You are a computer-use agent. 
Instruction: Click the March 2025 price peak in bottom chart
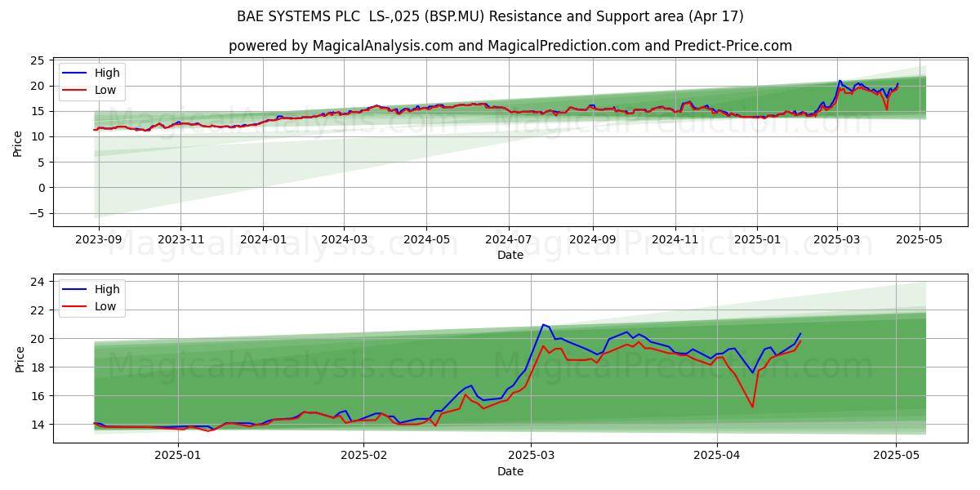coord(543,324)
